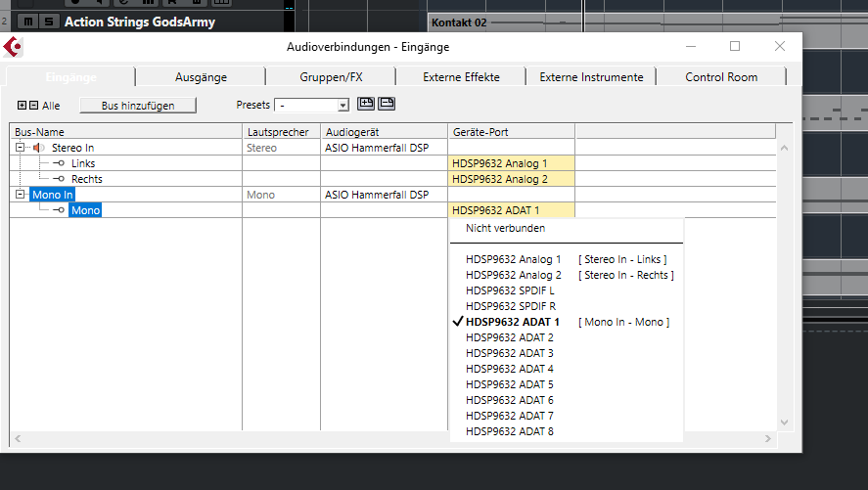The width and height of the screenshot is (868, 490).
Task: Select the Eingänge tab
Action: [70, 77]
